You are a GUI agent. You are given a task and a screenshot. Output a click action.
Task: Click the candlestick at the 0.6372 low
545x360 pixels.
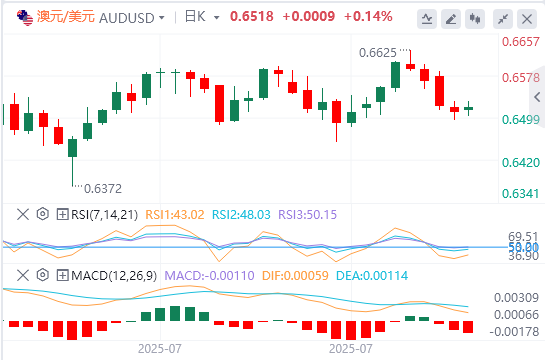tap(72, 162)
